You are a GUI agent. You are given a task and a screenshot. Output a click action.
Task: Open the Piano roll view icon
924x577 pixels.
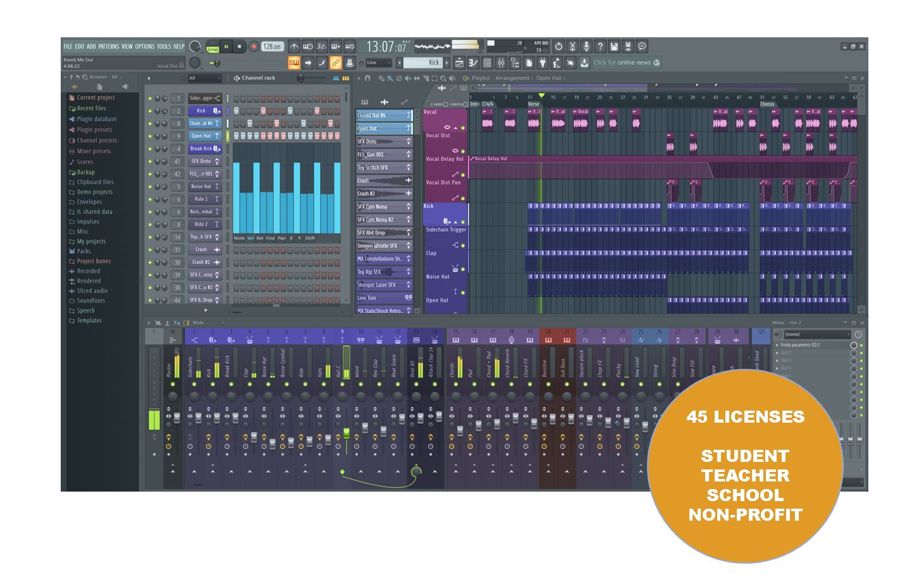(474, 63)
